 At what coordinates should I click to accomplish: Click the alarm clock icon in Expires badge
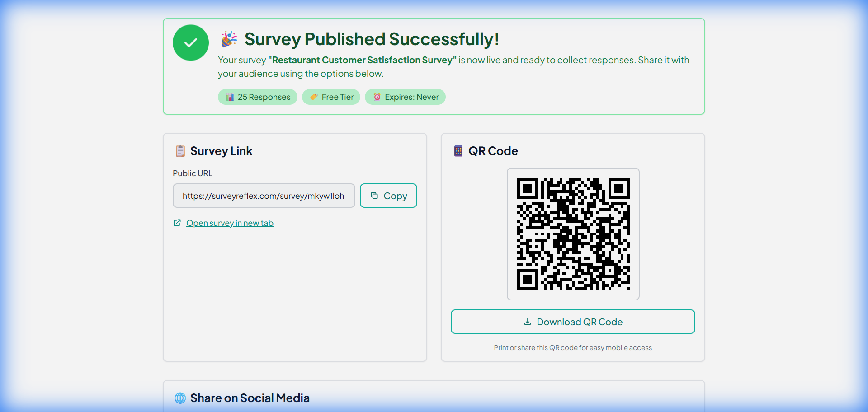click(377, 97)
